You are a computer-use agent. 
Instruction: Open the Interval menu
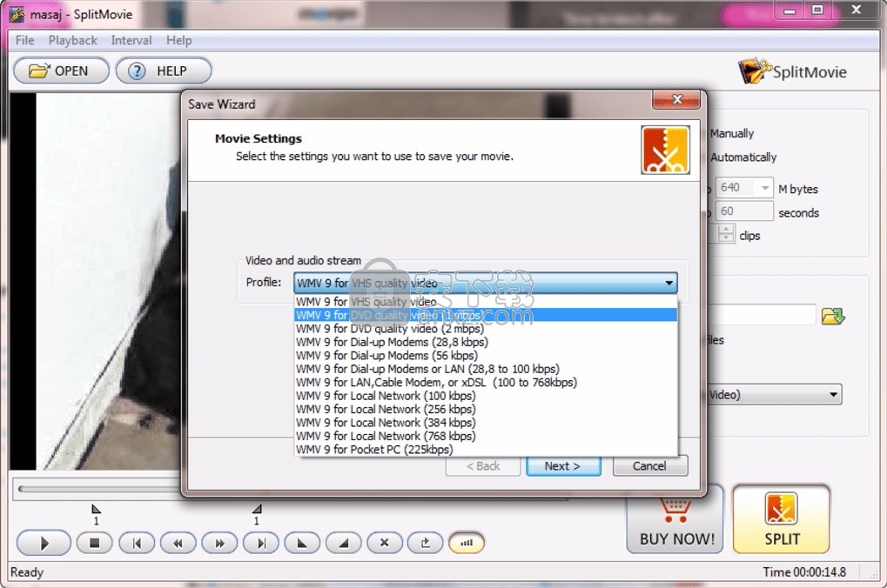[x=131, y=40]
